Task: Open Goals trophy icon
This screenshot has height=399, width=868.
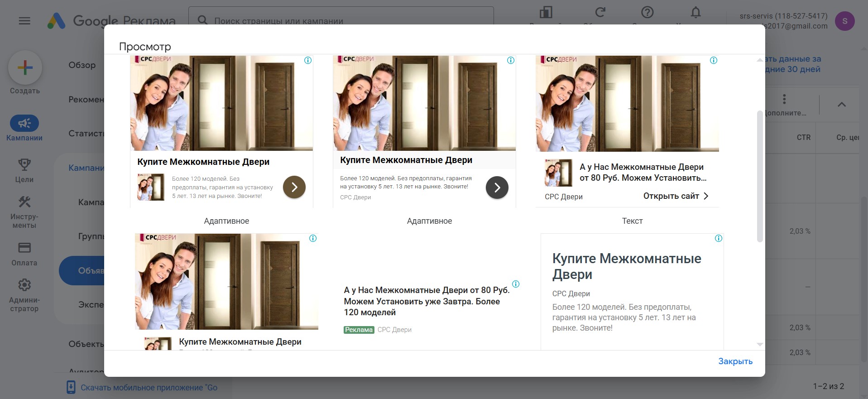Action: pyautogui.click(x=24, y=164)
